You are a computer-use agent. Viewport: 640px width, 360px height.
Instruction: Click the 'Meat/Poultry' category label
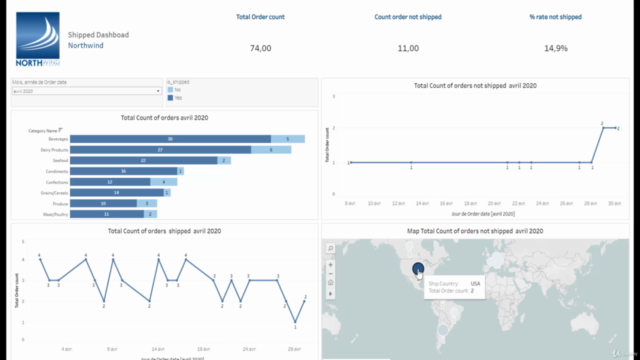pyautogui.click(x=56, y=214)
